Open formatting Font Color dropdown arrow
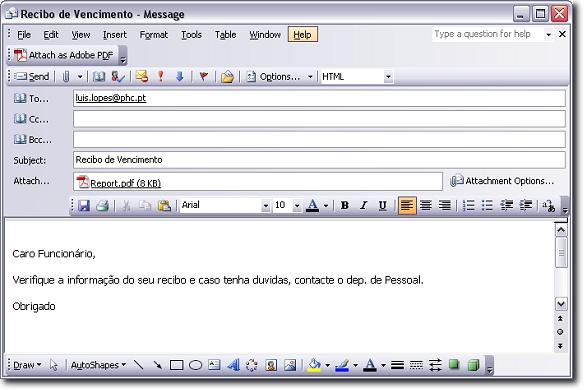This screenshot has width=584, height=390. pos(326,205)
